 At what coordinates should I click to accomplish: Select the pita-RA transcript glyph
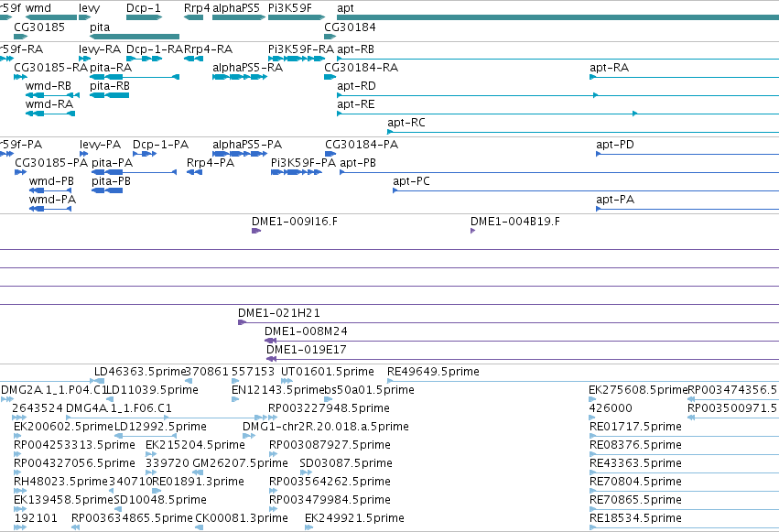coord(135,77)
